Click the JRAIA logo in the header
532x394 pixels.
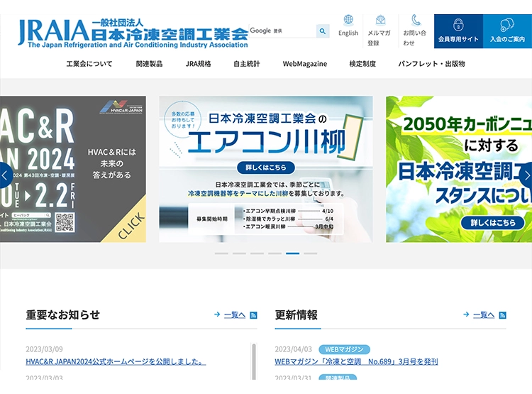[133, 33]
